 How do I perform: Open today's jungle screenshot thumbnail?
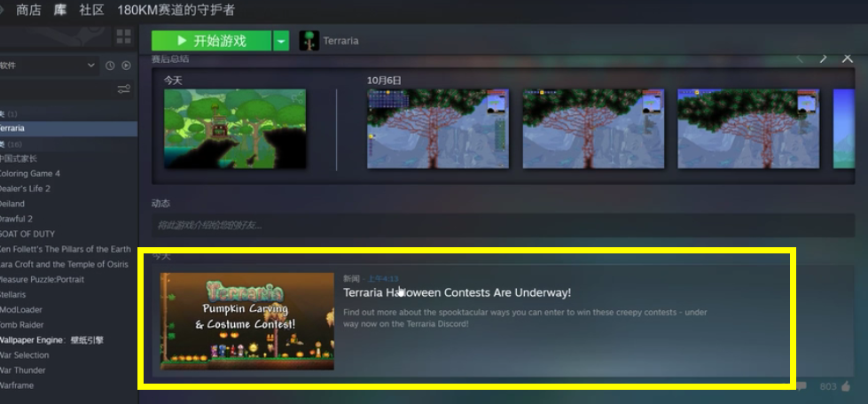pyautogui.click(x=235, y=129)
